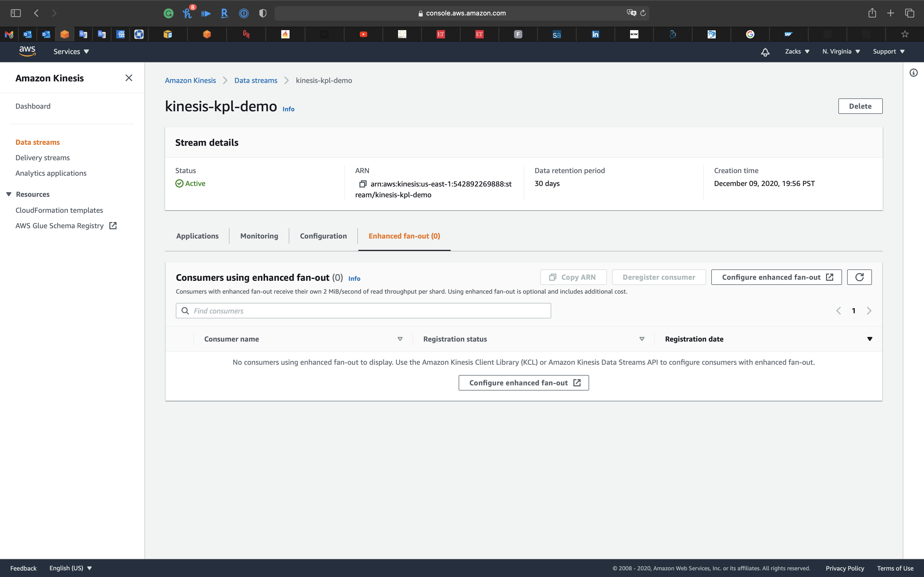Switch to the Monitoring tab
Viewport: 924px width, 577px height.
[259, 236]
